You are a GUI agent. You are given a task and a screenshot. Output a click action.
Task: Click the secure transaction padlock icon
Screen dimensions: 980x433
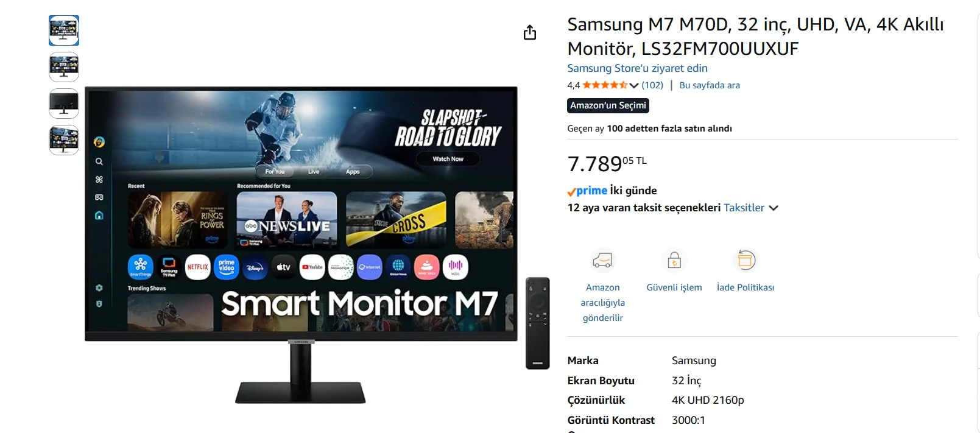674,261
